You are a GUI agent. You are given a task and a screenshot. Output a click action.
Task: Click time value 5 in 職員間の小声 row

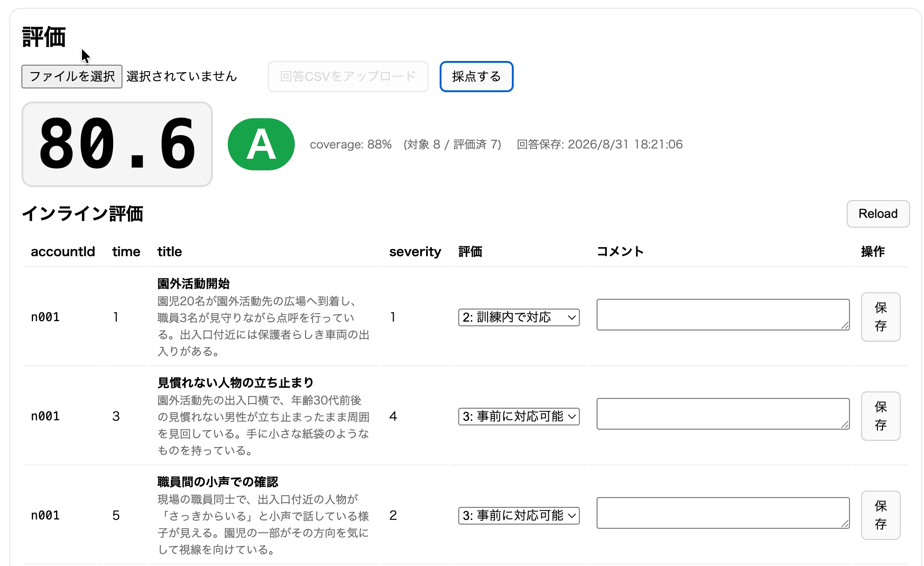point(116,516)
